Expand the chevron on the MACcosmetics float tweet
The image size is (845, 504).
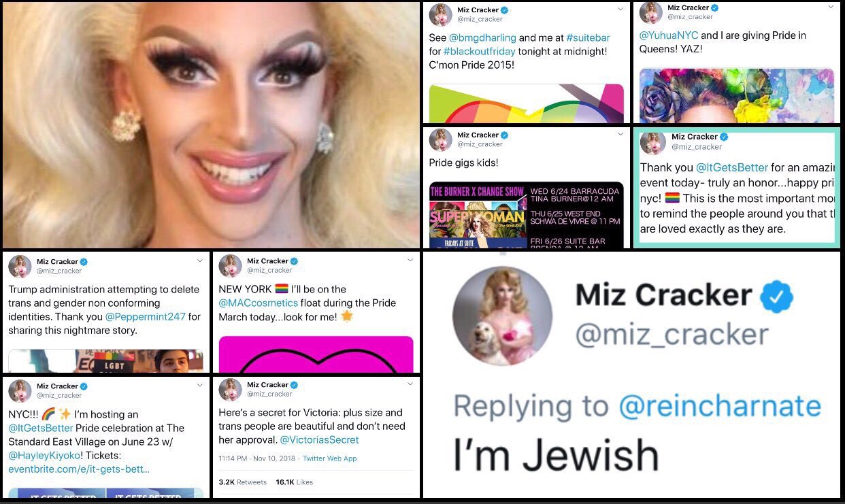coord(410,261)
